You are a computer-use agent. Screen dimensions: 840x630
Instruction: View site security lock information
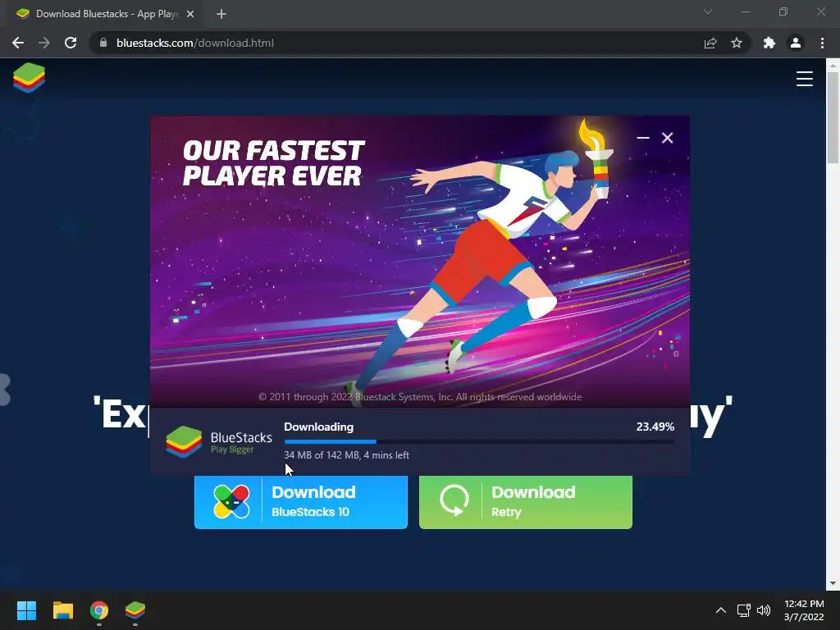tap(103, 43)
